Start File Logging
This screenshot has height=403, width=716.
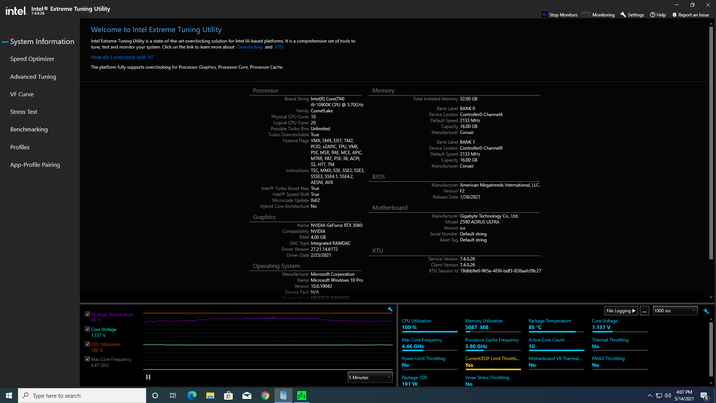point(621,311)
